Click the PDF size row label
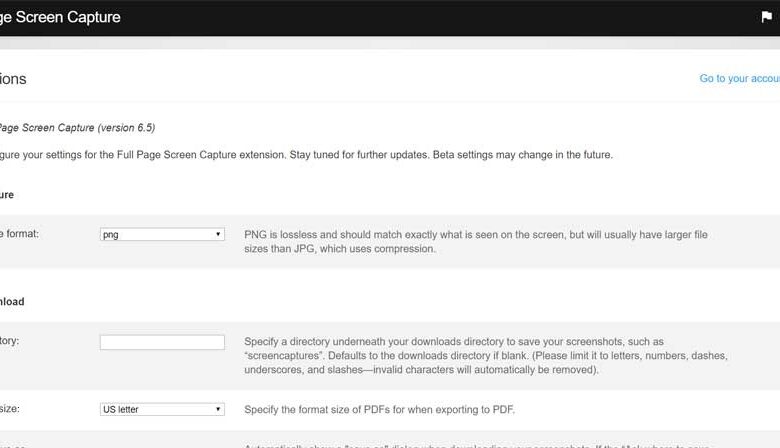780x448 pixels. tap(12, 409)
